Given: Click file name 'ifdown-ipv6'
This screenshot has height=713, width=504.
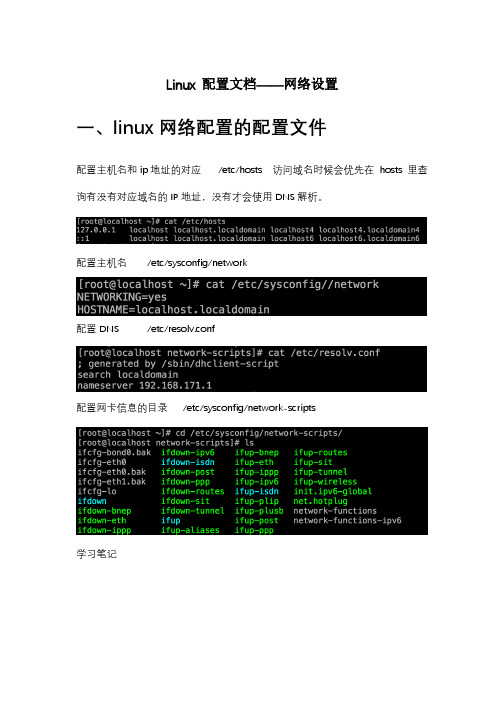Looking at the screenshot, I should [188, 452].
